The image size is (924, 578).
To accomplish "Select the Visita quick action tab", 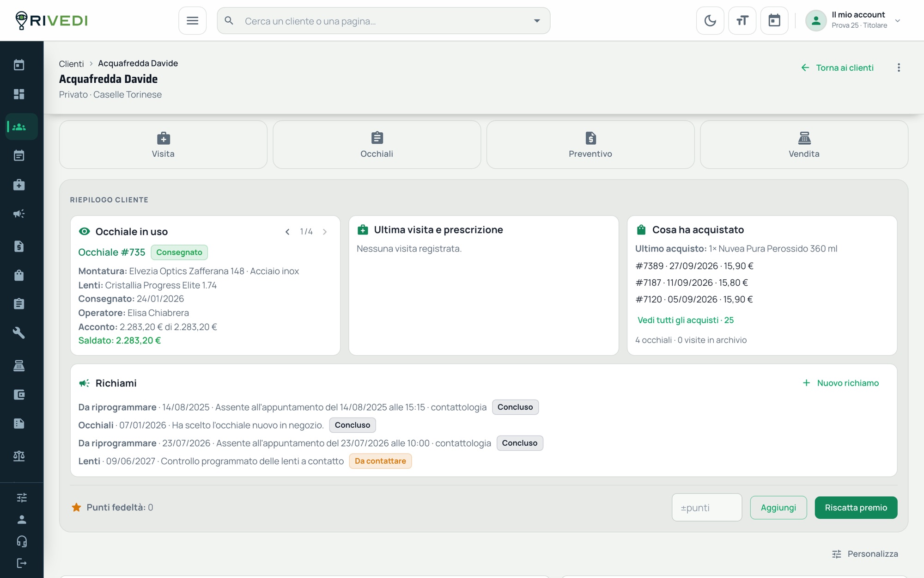I will point(163,145).
